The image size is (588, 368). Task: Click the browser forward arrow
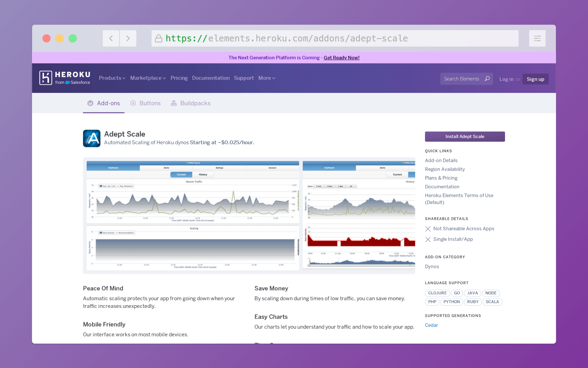pyautogui.click(x=128, y=38)
